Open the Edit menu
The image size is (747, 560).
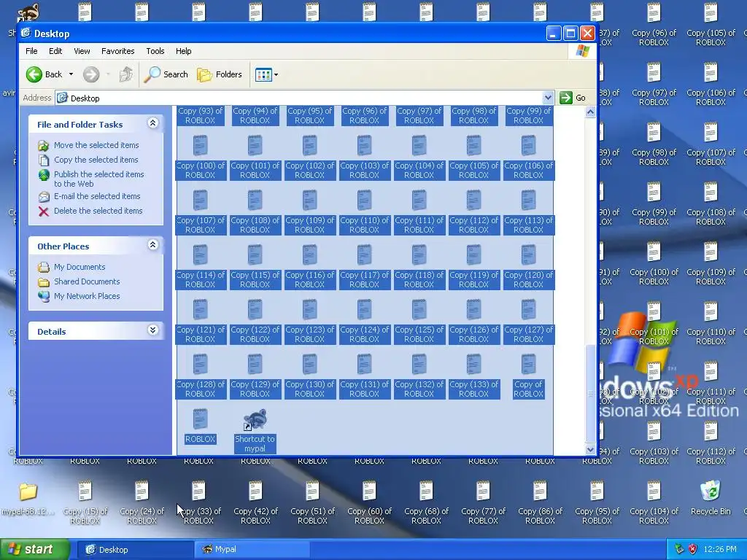pyautogui.click(x=55, y=51)
